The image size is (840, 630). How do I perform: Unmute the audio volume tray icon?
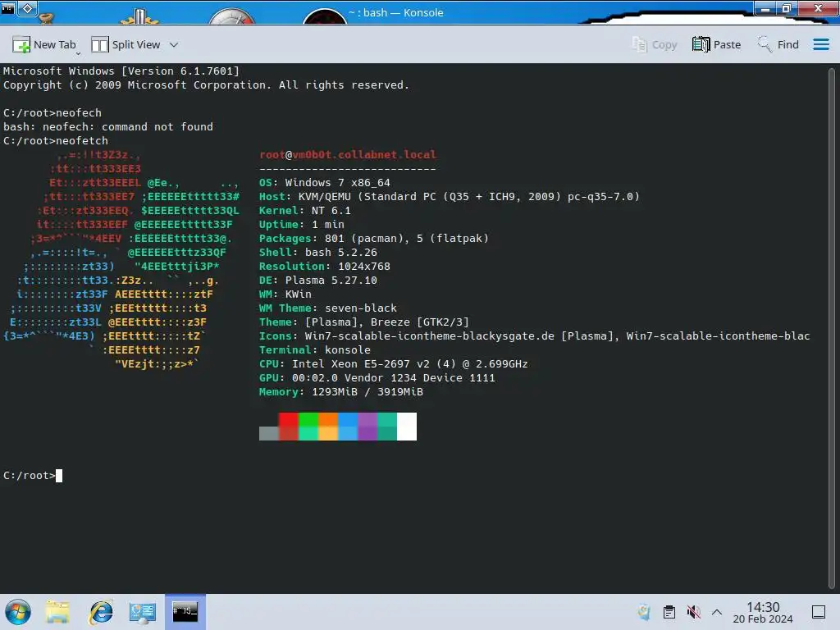point(693,612)
